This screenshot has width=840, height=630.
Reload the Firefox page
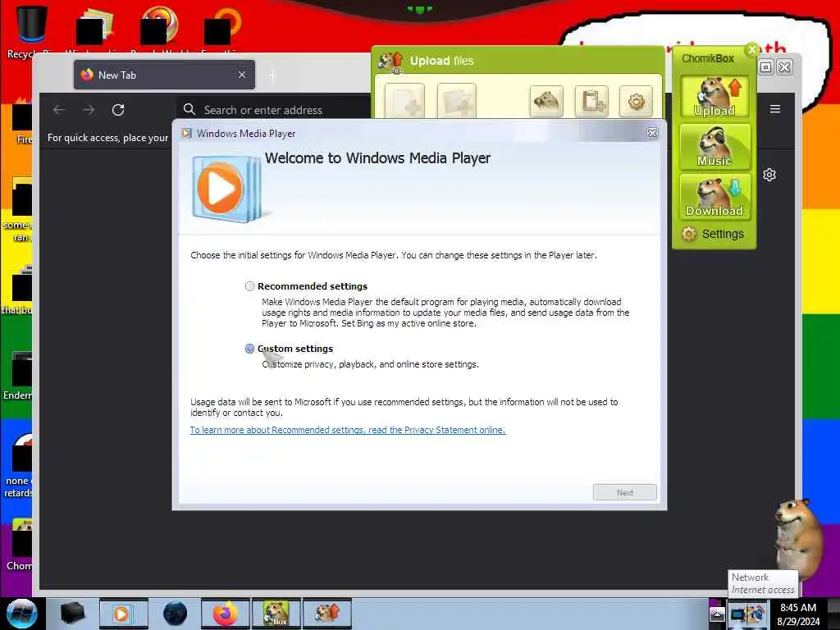point(118,110)
